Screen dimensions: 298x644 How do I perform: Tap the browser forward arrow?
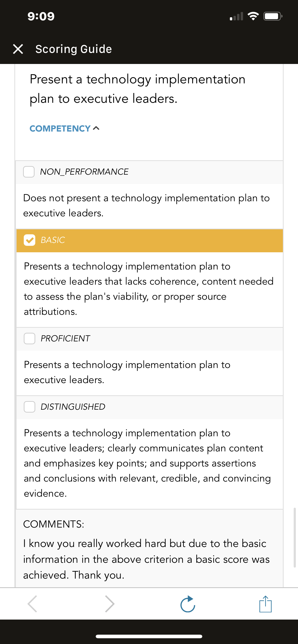click(x=110, y=604)
